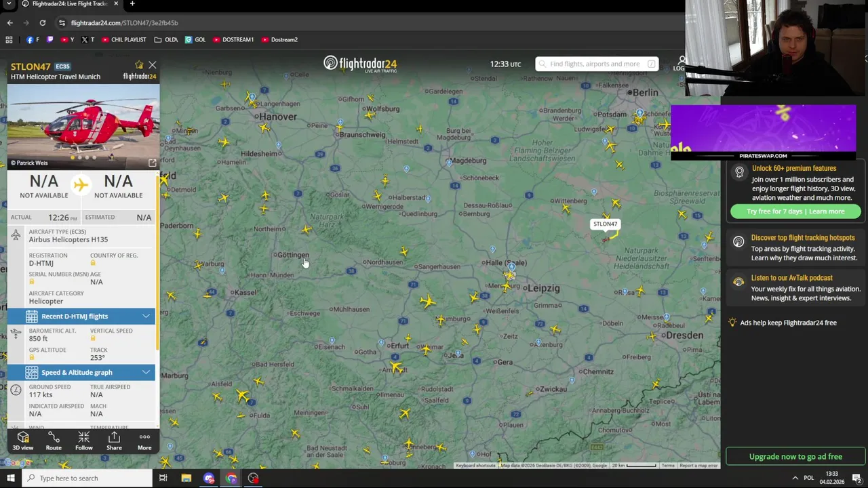Focus the Find flights, airports search box
868x488 pixels.
tap(597, 64)
